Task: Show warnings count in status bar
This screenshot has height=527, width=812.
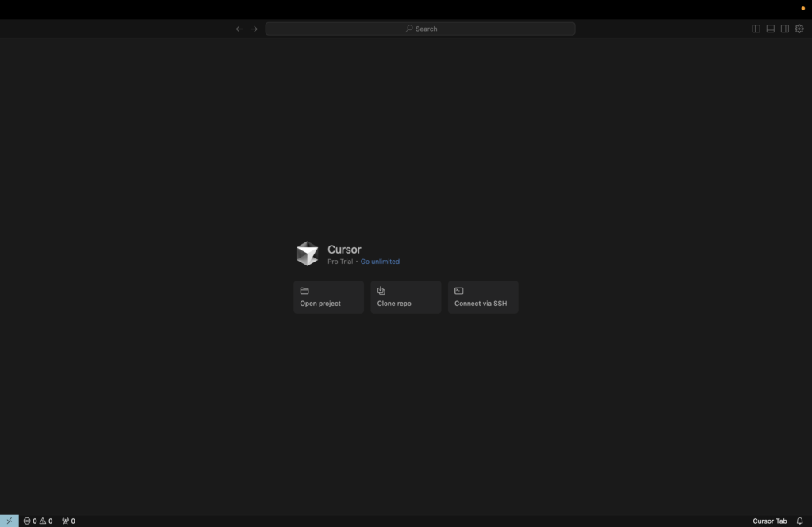Action: (46, 521)
